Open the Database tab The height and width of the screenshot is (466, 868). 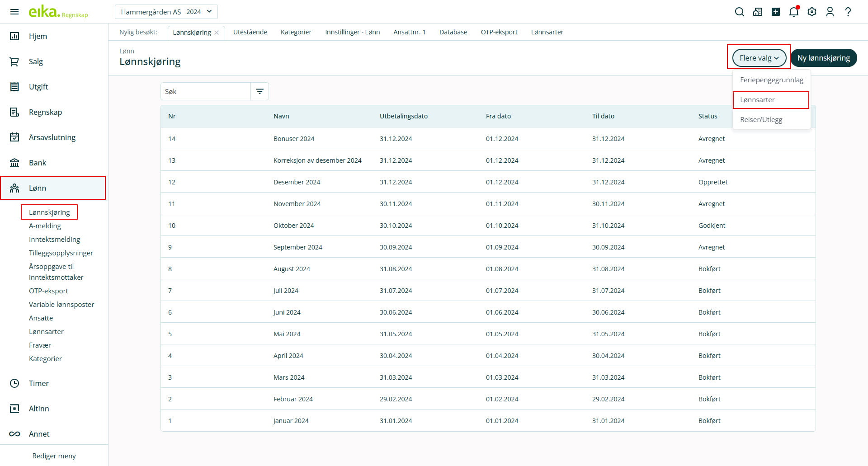point(453,32)
